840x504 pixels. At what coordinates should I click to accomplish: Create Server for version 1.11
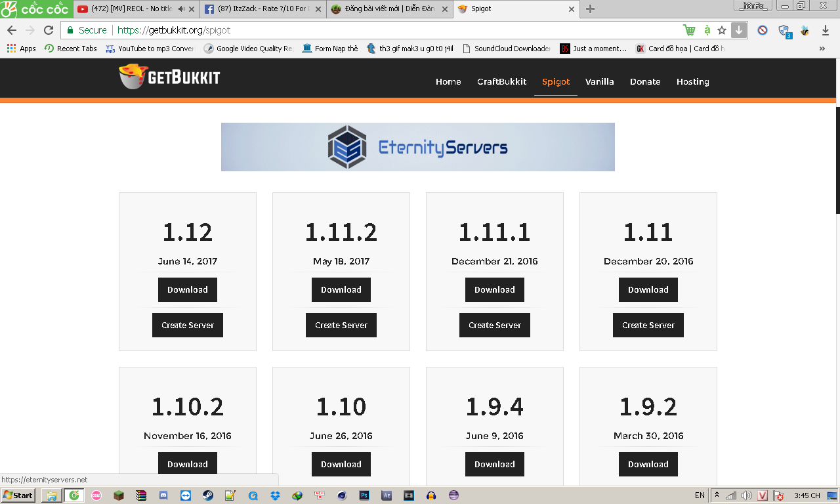(x=648, y=325)
